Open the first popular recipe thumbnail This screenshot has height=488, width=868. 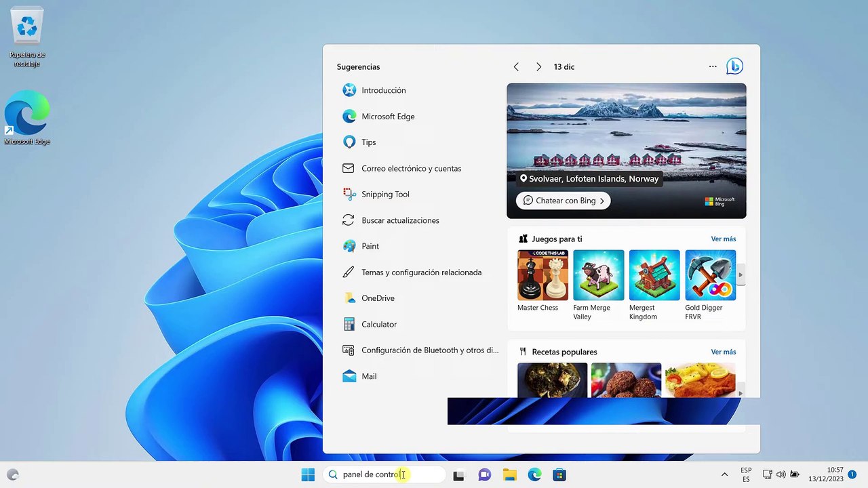click(x=552, y=380)
